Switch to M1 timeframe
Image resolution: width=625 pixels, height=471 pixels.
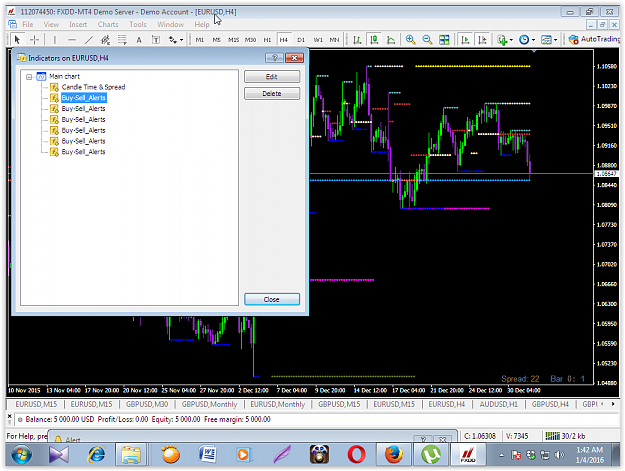click(200, 40)
